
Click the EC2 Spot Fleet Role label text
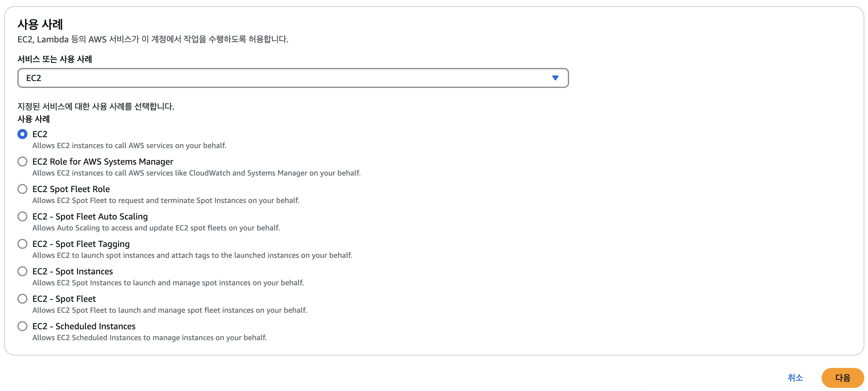71,189
